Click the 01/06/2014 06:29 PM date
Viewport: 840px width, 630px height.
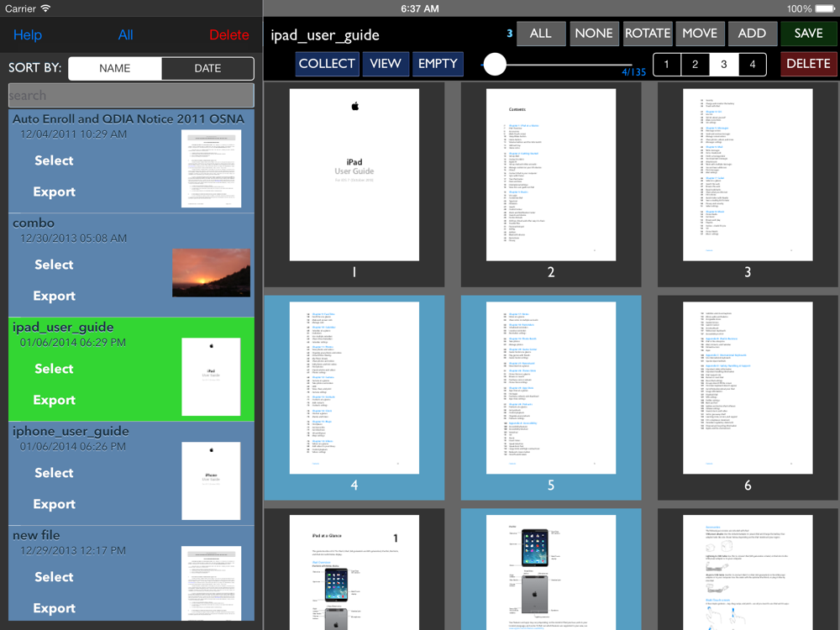[x=73, y=343]
